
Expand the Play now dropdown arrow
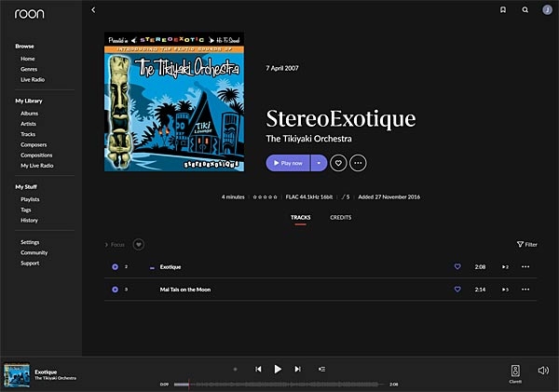(318, 163)
